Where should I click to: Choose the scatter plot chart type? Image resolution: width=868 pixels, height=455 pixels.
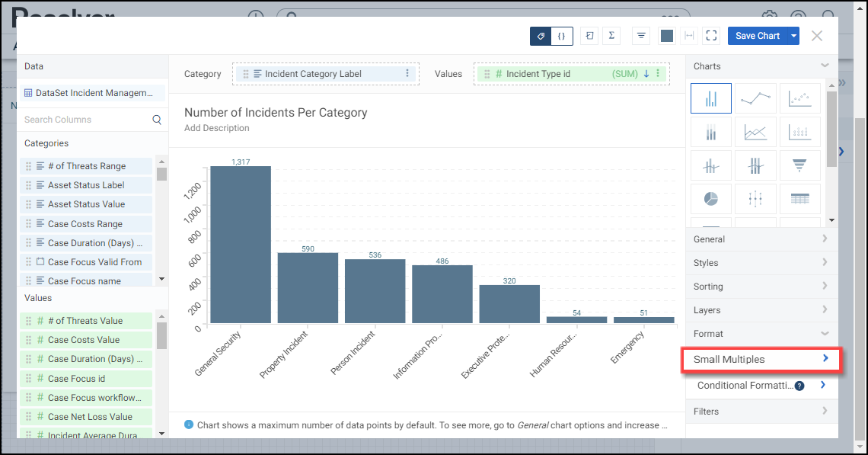(799, 98)
